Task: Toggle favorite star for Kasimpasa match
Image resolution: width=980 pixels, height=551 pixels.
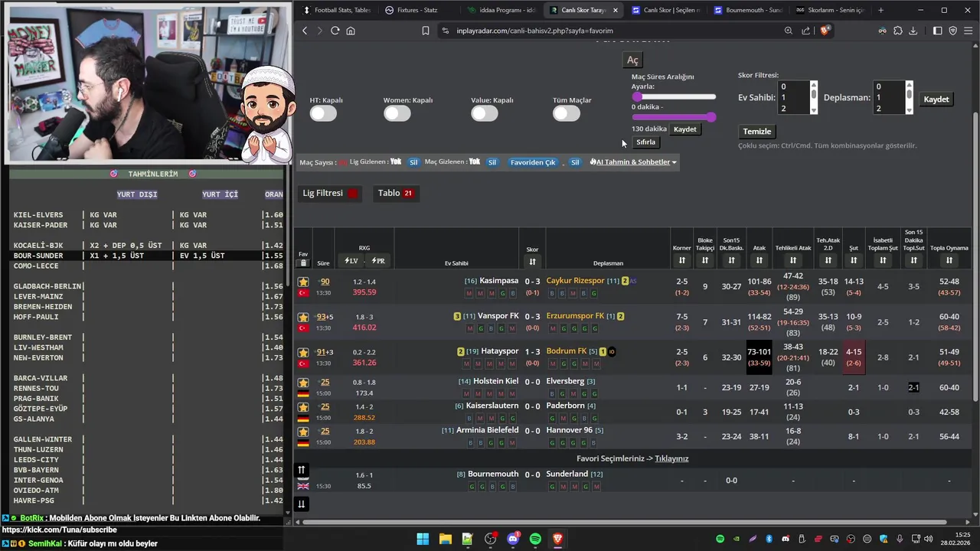Action: pyautogui.click(x=303, y=282)
